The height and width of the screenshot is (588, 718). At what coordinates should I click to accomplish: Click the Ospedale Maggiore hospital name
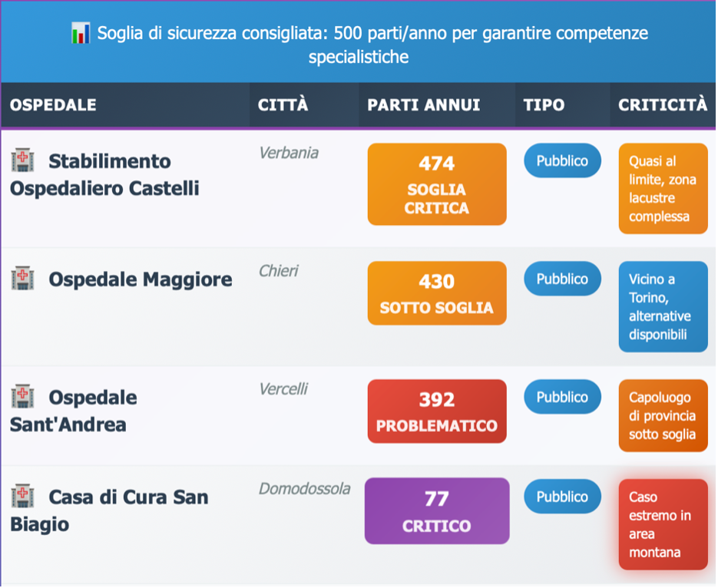click(x=140, y=279)
